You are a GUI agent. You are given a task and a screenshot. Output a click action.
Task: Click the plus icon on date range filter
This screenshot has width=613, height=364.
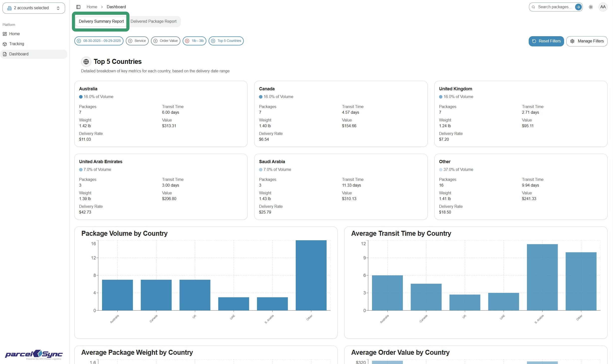click(x=79, y=41)
